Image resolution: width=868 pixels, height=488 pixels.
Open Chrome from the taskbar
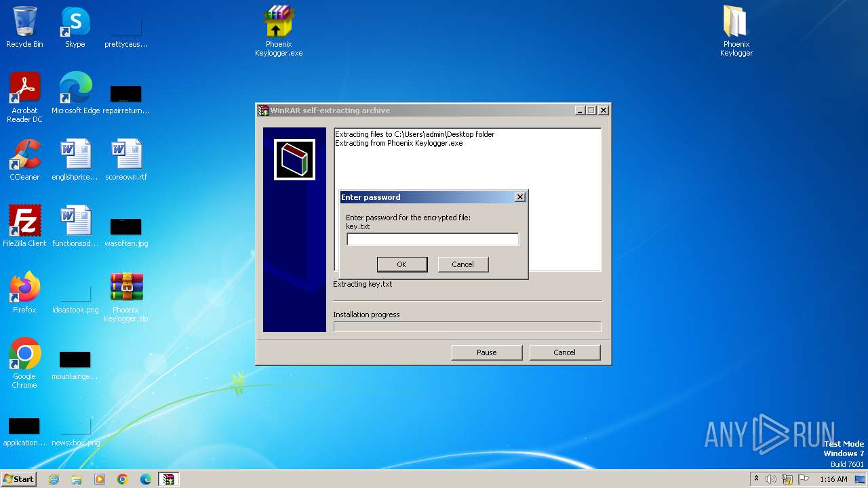(123, 479)
